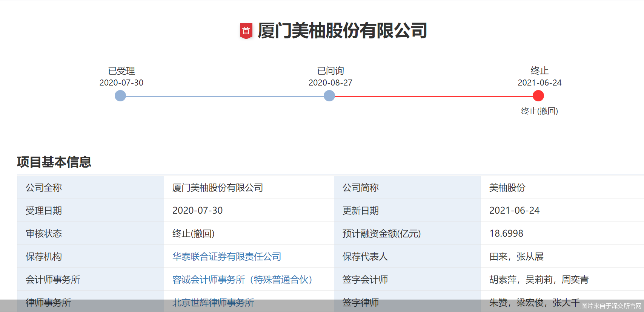The height and width of the screenshot is (312, 644).
Task: Click the red 首 badge icon
Action: (246, 31)
